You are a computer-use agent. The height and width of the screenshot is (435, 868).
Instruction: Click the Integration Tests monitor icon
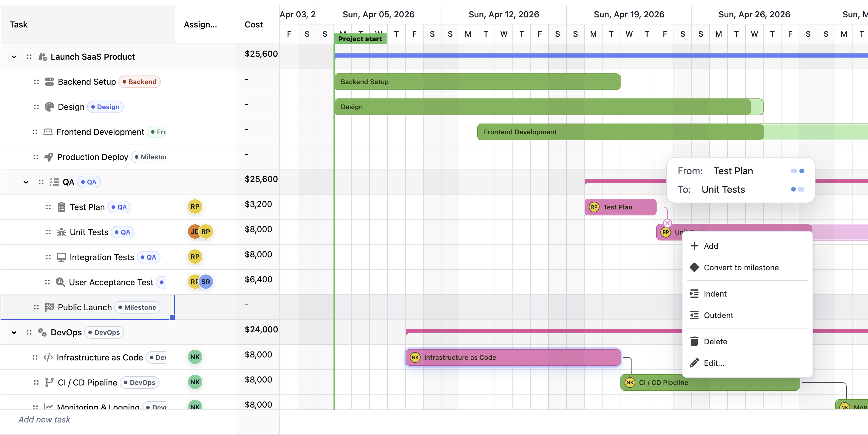click(x=61, y=257)
